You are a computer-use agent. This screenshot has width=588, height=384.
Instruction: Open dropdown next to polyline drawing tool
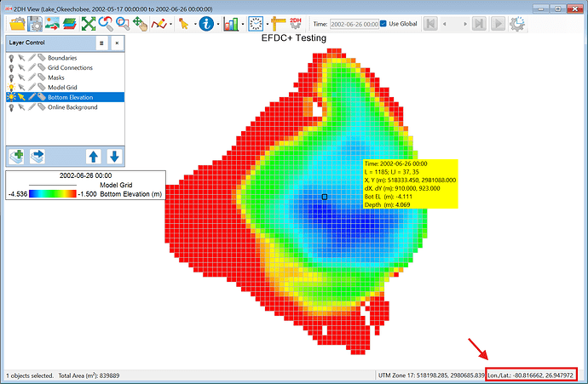pyautogui.click(x=171, y=25)
